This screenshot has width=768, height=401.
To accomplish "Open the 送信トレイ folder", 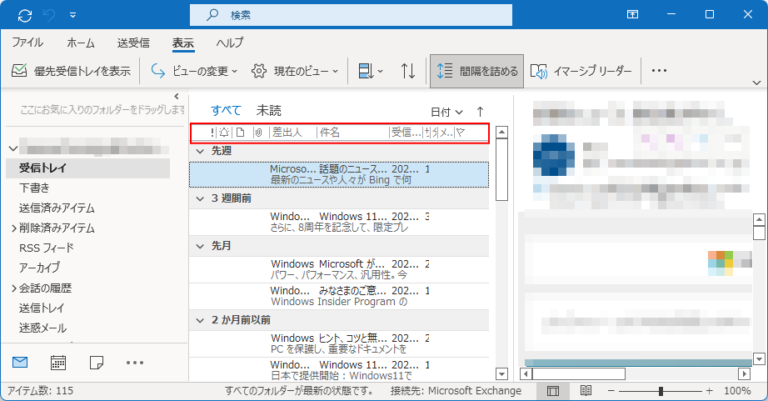I will [x=42, y=308].
